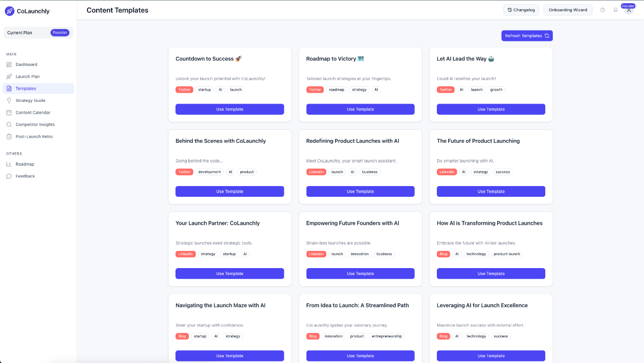Click the Dashboard grid icon in sidebar

pos(9,64)
